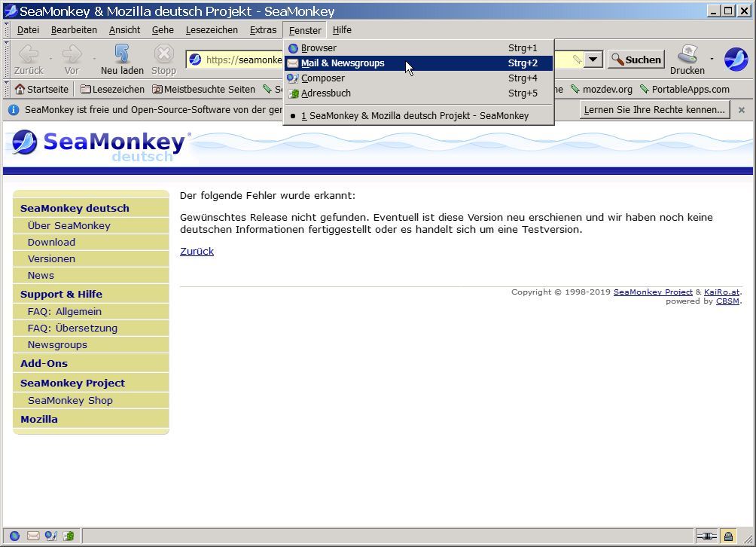Open the Versionen sidebar link

click(52, 258)
